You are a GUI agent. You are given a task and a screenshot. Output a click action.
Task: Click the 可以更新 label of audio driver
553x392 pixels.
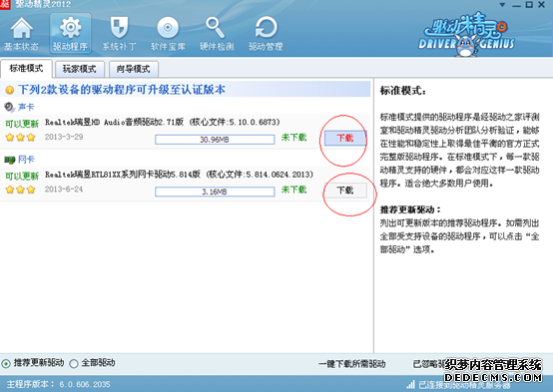pos(22,124)
